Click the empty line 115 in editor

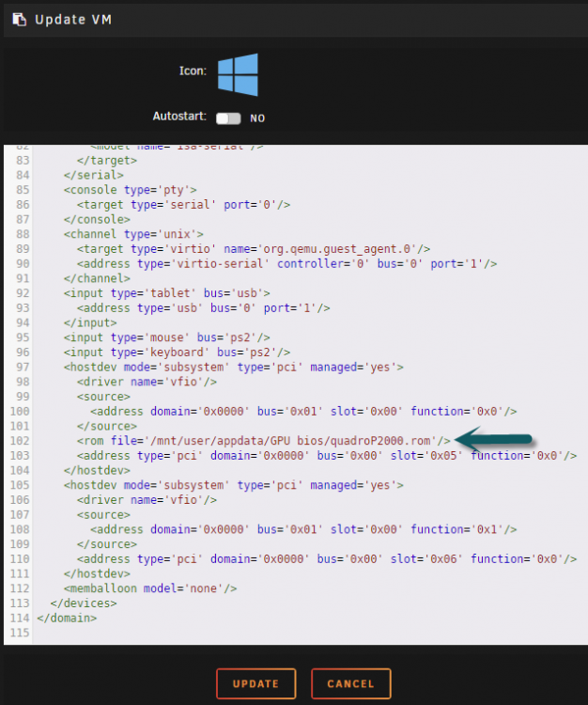click(x=310, y=633)
